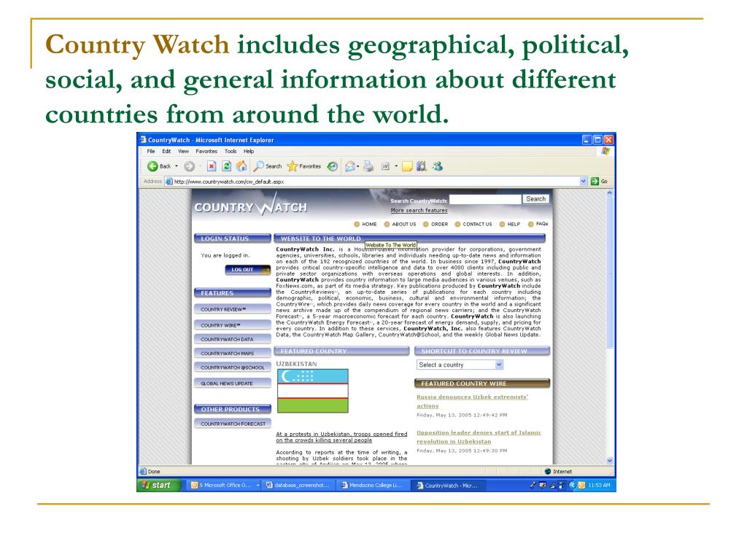This screenshot has width=747, height=560.
Task: Open COUNTRYWATCH DATA button
Action: click(x=233, y=339)
